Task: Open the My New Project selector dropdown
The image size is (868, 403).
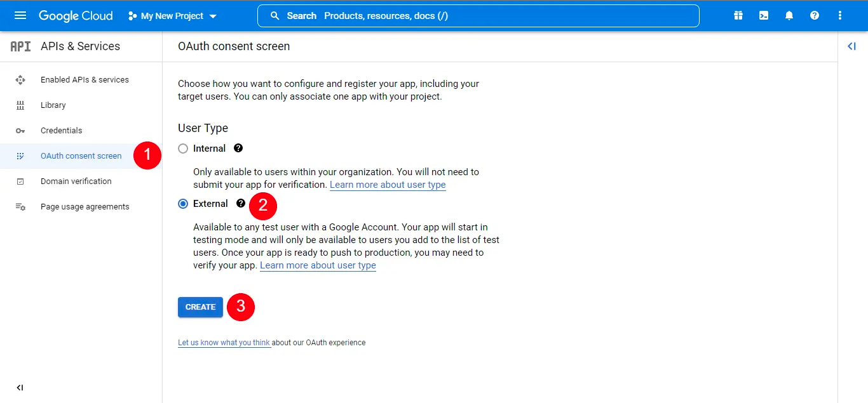Action: (x=172, y=15)
